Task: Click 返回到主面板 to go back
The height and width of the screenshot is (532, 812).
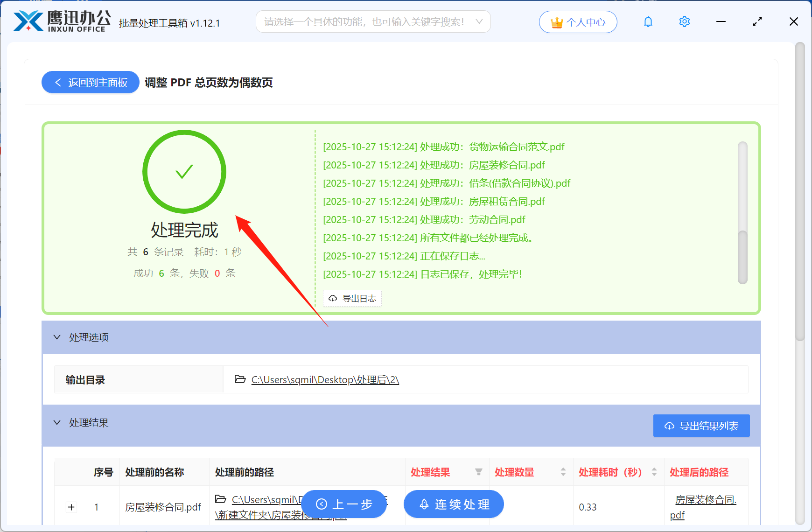Action: (x=90, y=82)
